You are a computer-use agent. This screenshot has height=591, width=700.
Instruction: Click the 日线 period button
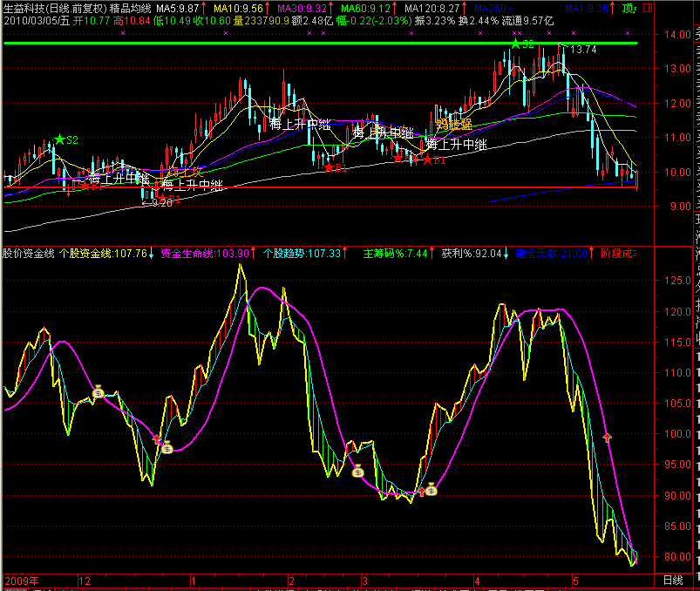(x=673, y=581)
